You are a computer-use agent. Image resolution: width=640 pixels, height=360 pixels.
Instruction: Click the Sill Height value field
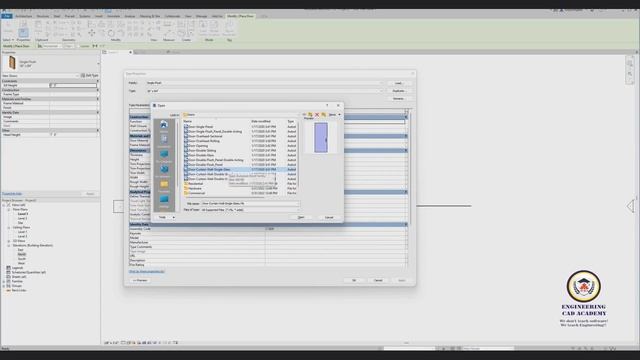(x=73, y=85)
